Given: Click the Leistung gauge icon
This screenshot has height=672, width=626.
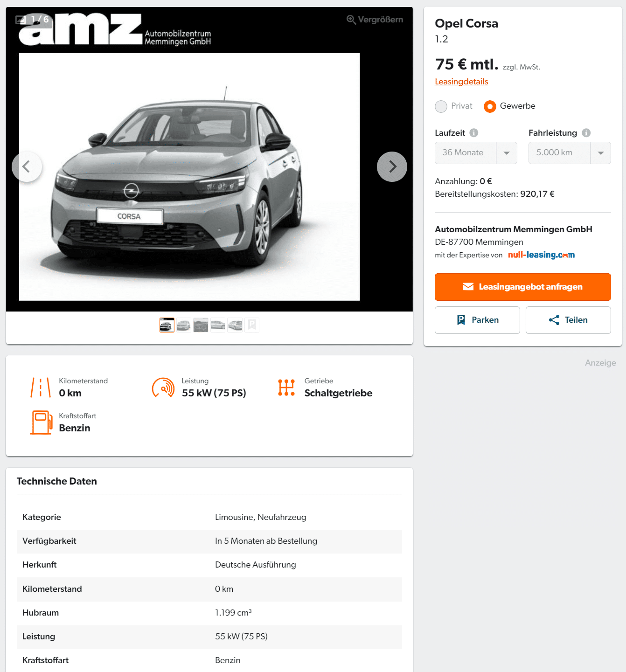Looking at the screenshot, I should click(163, 388).
